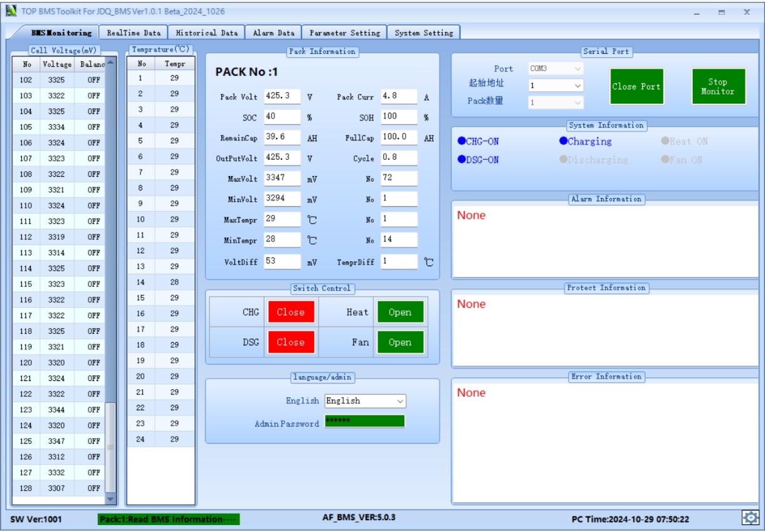
Task: Click the SW Ver:1001 status text
Action: click(x=36, y=519)
